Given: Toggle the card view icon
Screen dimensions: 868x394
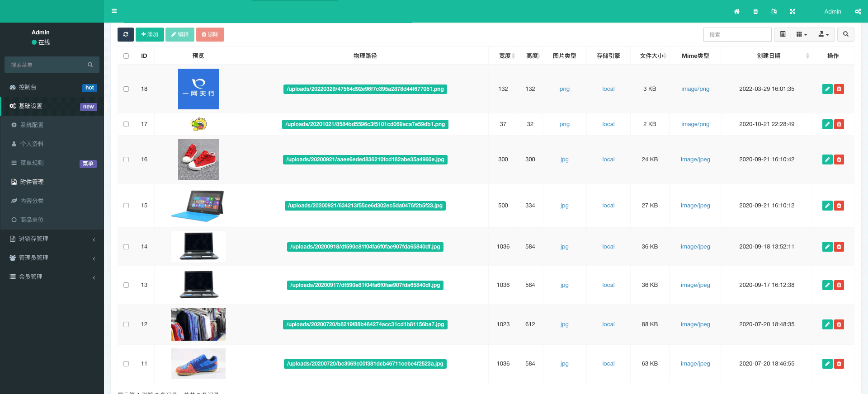Looking at the screenshot, I should [x=783, y=34].
